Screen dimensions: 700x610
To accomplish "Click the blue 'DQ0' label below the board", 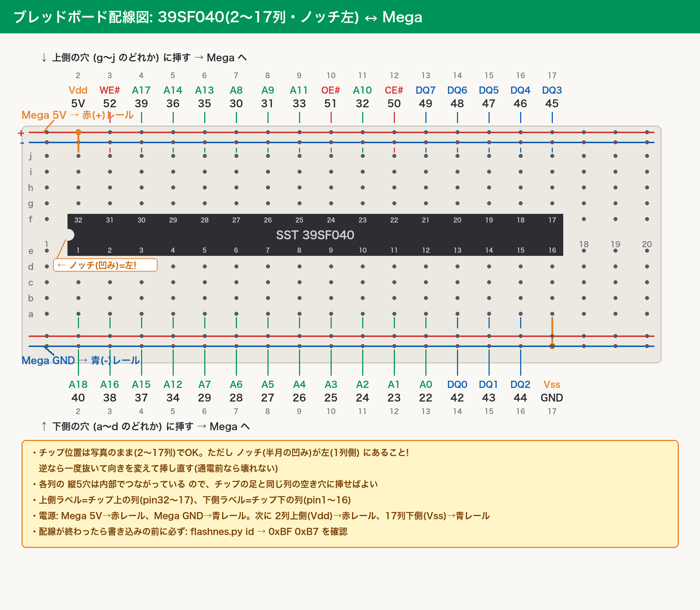I will pyautogui.click(x=457, y=384).
